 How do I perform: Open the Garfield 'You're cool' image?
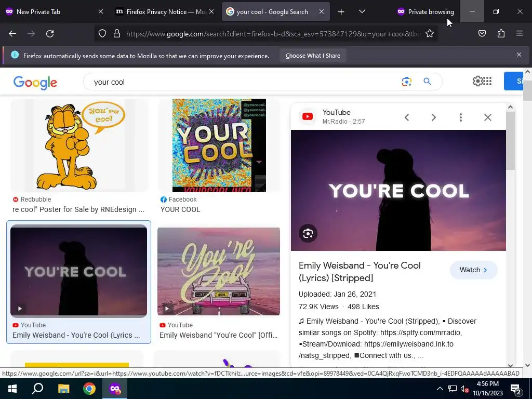point(79,145)
